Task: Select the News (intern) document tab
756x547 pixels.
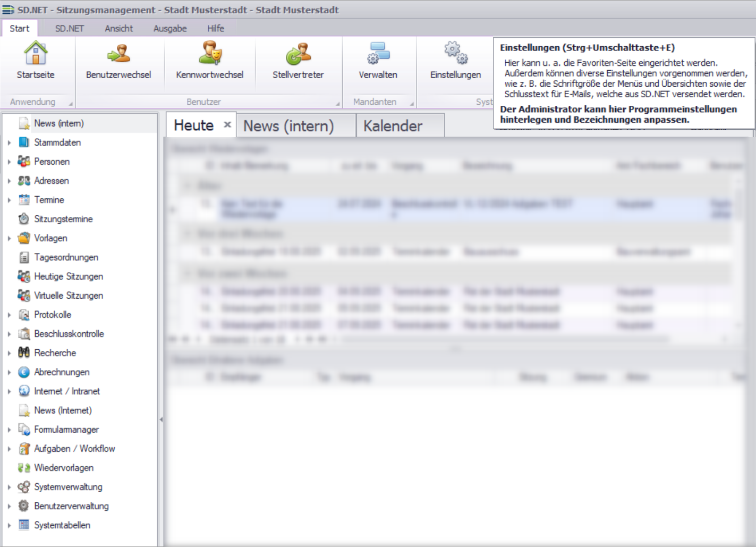Action: coord(288,126)
